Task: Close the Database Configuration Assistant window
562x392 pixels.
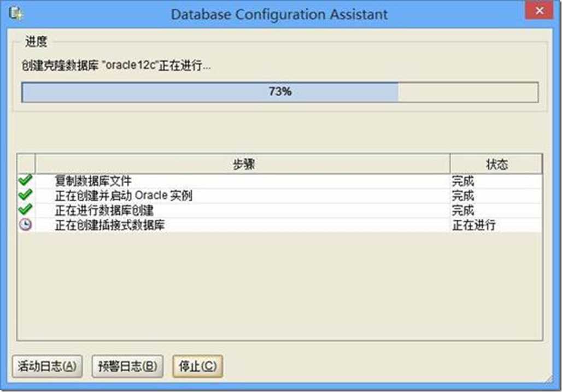Action: 540,11
